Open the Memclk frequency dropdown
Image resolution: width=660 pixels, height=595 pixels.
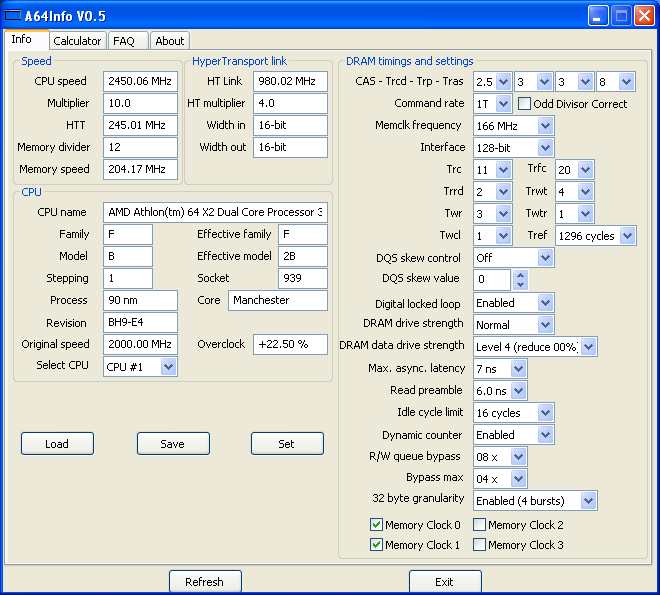(545, 126)
